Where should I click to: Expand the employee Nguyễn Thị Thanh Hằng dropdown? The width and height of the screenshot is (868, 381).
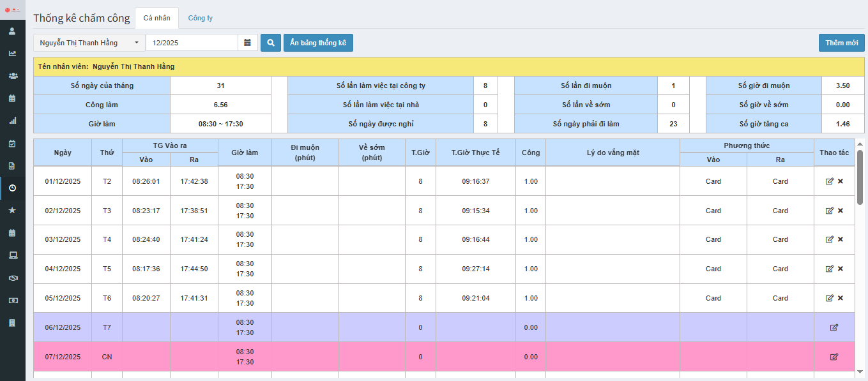point(89,43)
